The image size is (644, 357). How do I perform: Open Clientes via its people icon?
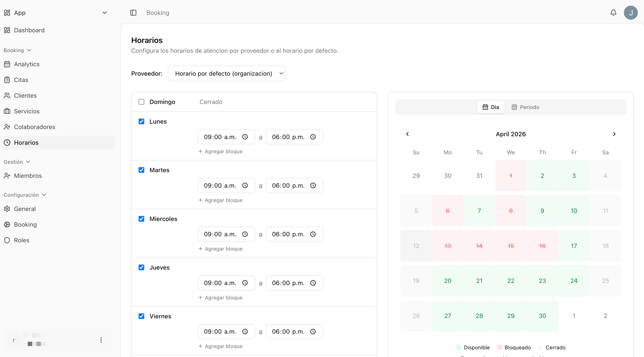coord(7,95)
